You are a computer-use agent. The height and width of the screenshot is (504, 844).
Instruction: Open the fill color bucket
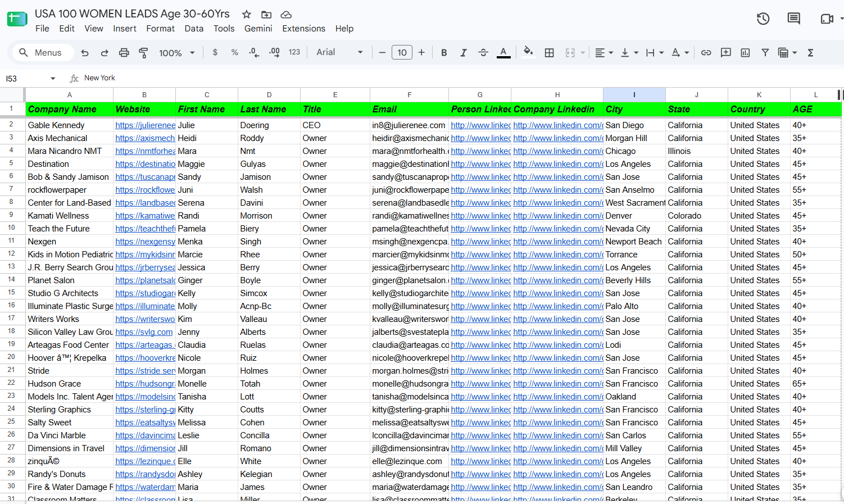click(x=528, y=52)
